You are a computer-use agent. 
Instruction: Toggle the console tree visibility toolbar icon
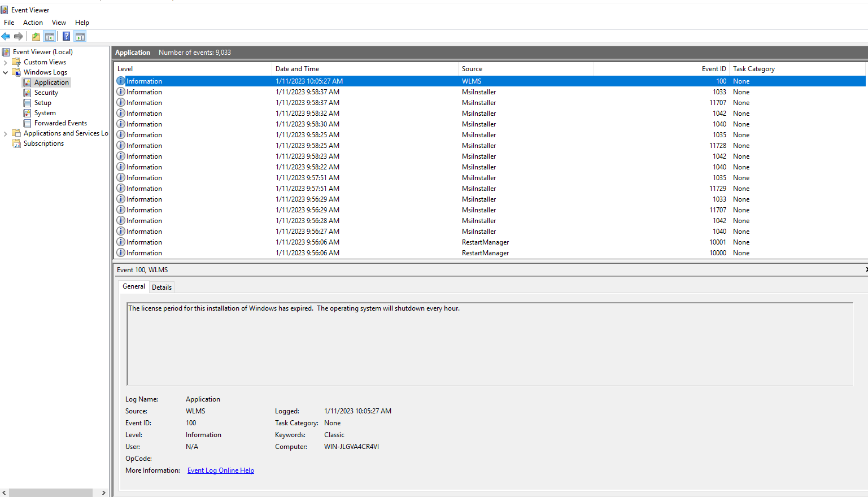(x=50, y=36)
